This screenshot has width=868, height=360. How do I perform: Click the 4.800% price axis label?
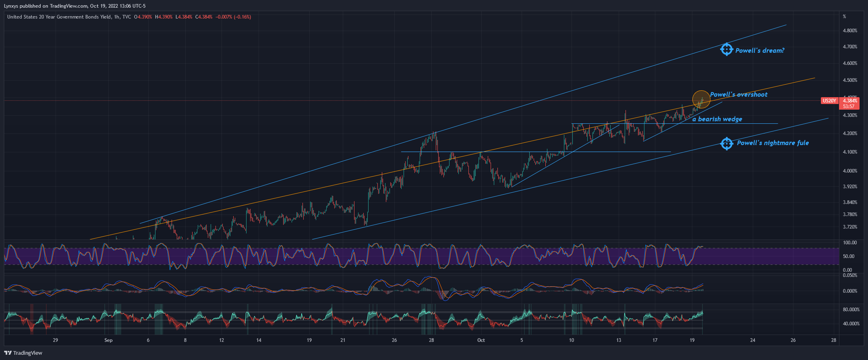(x=850, y=31)
